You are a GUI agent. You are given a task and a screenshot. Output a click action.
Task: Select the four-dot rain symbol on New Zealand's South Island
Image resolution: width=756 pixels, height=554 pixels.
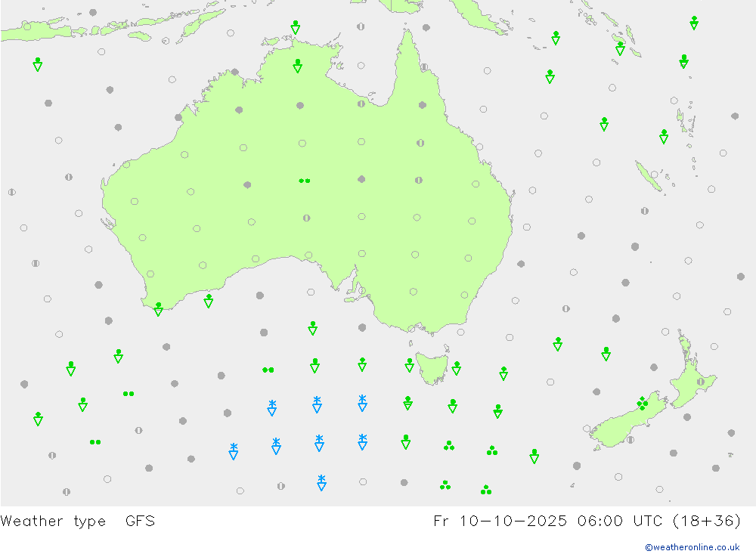[642, 403]
